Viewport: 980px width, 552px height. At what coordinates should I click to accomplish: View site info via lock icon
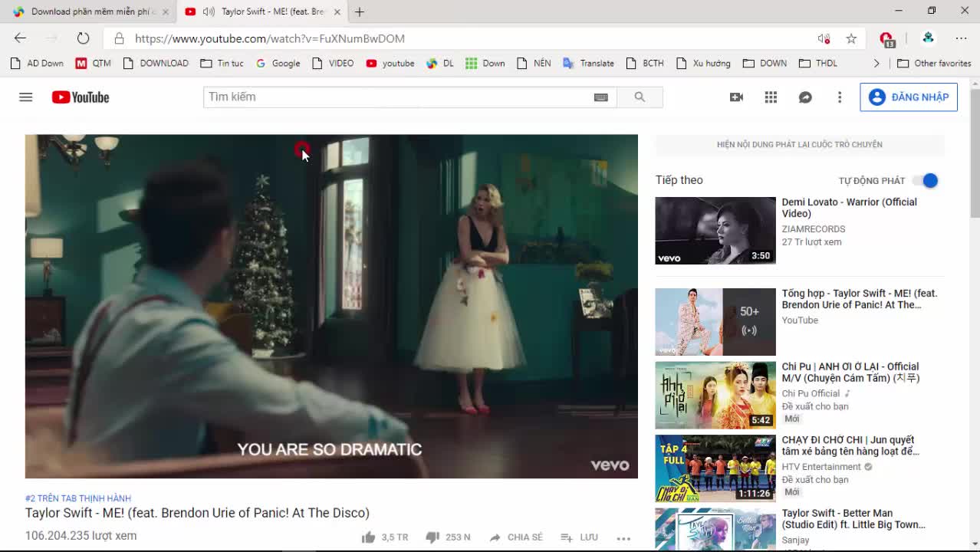pyautogui.click(x=119, y=38)
